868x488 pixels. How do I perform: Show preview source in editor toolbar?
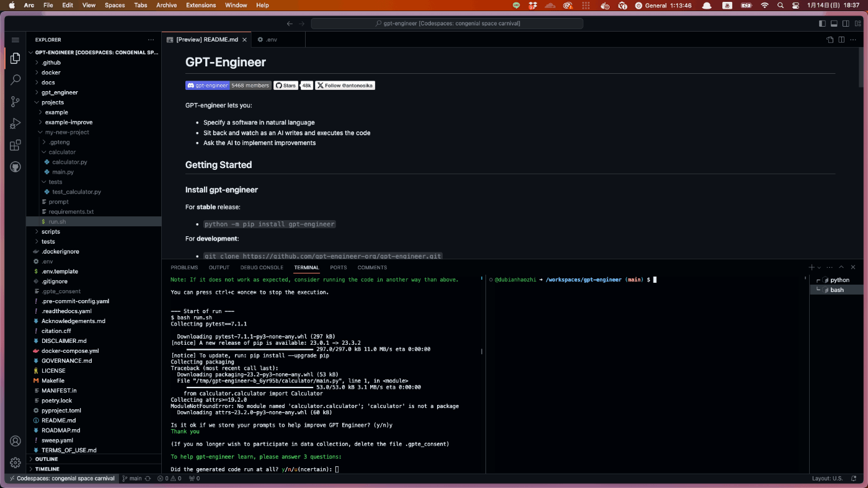pos(830,40)
